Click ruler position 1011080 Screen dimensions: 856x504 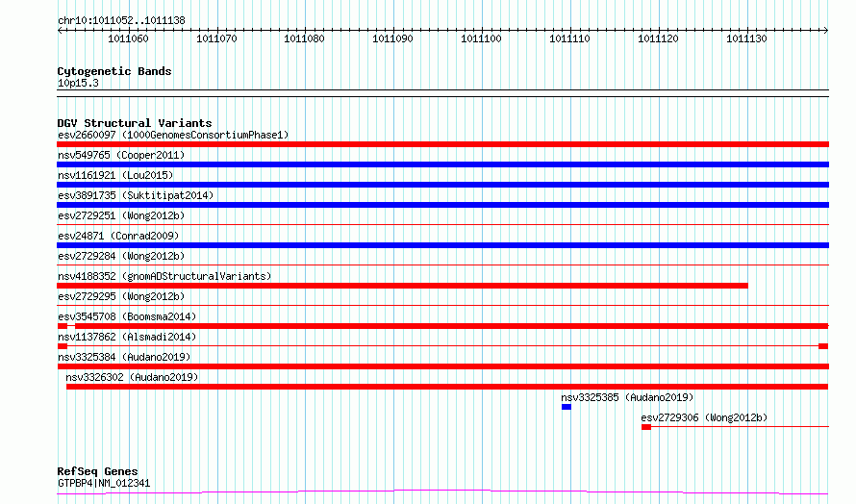(304, 38)
